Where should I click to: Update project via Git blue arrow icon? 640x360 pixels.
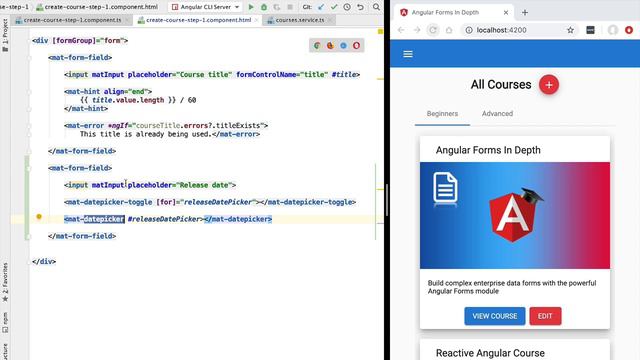point(321,7)
